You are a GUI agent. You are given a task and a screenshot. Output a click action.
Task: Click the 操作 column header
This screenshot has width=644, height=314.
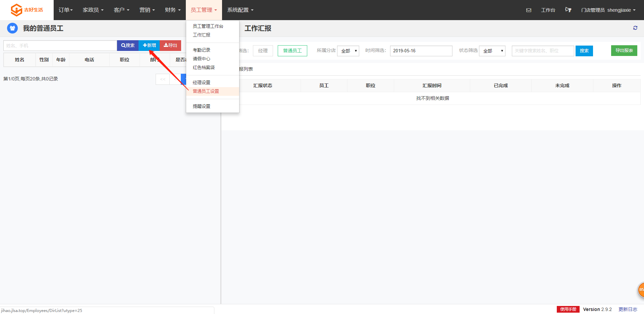coord(617,85)
